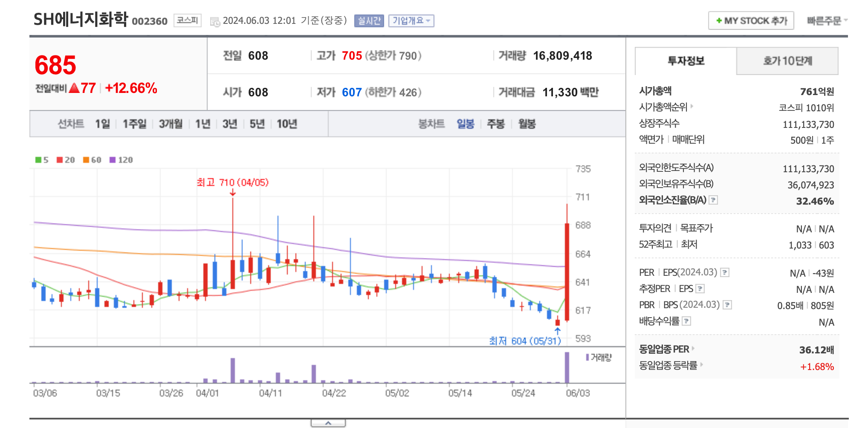Click help icon next to 배당수익률
868x428 pixels.
pyautogui.click(x=686, y=321)
